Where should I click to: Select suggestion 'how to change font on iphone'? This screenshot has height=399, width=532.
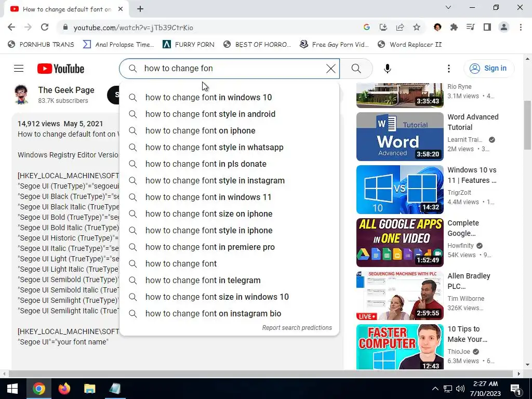[229, 130]
